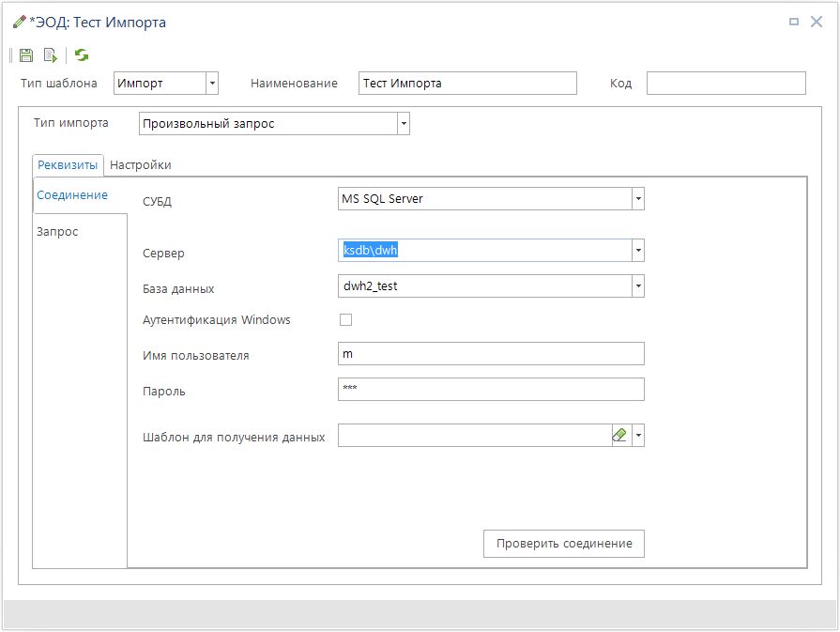Image resolution: width=840 pixels, height=632 pixels.
Task: Open the Тип импорта dropdown list
Action: (x=404, y=124)
